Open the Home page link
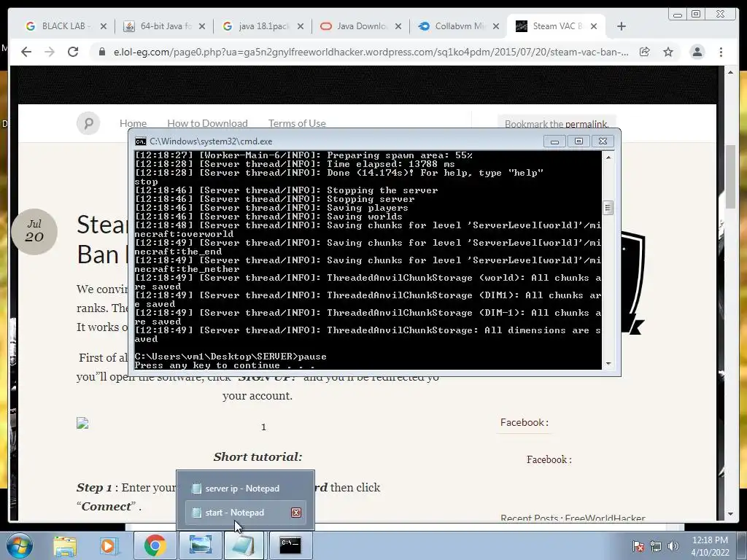Image resolution: width=747 pixels, height=560 pixels. click(x=133, y=123)
